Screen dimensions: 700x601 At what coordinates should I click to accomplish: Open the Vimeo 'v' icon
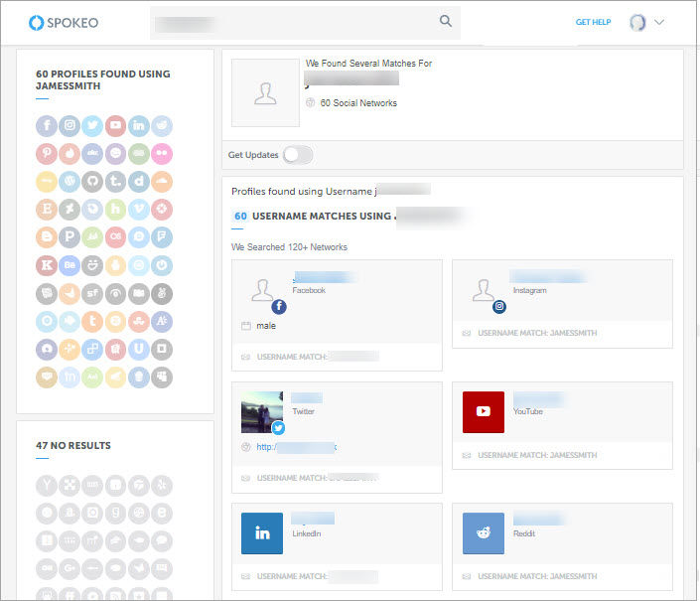point(139,210)
